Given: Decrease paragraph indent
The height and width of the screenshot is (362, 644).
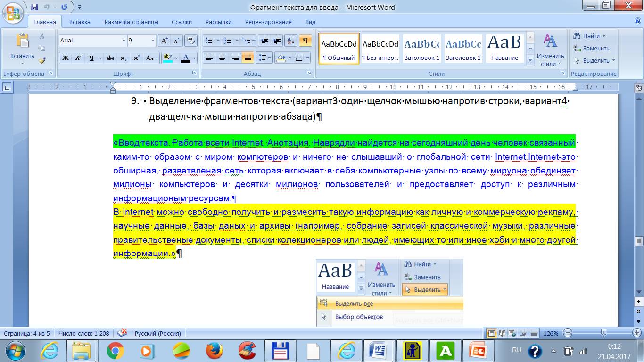Looking at the screenshot, I should (265, 41).
